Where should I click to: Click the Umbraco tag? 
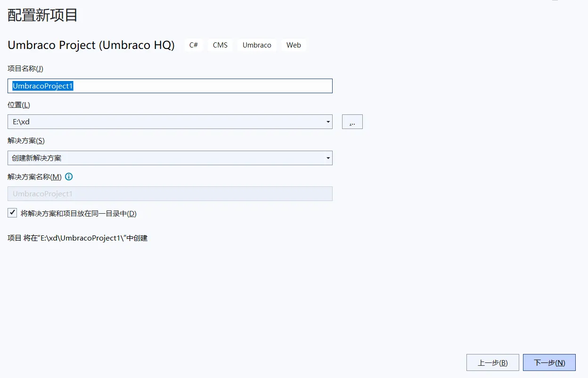(257, 45)
